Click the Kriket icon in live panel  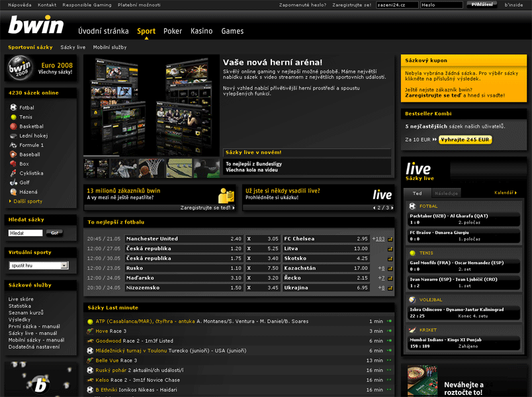[x=412, y=330]
